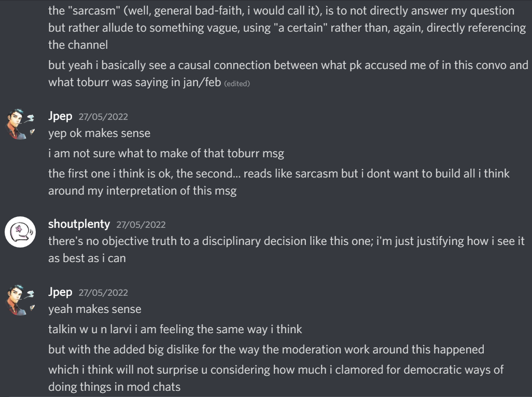This screenshot has width=532, height=397.
Task: Click message mentioning "democratic ways" in mod chats
Action: (275, 370)
